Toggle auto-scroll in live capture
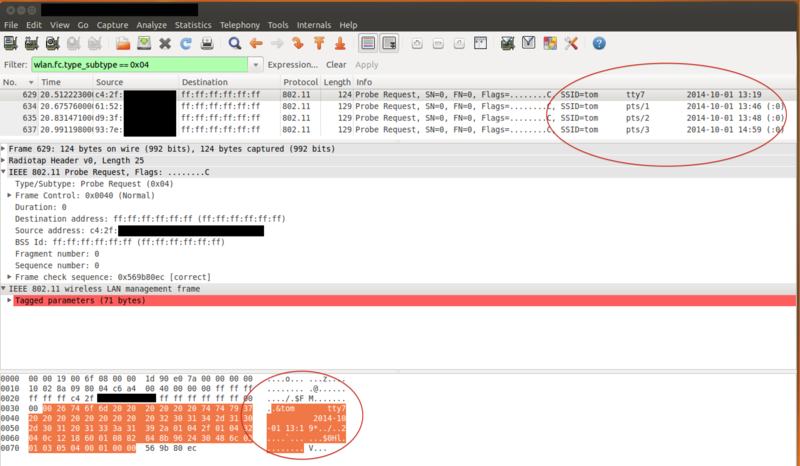The width and height of the screenshot is (800, 466). point(389,44)
